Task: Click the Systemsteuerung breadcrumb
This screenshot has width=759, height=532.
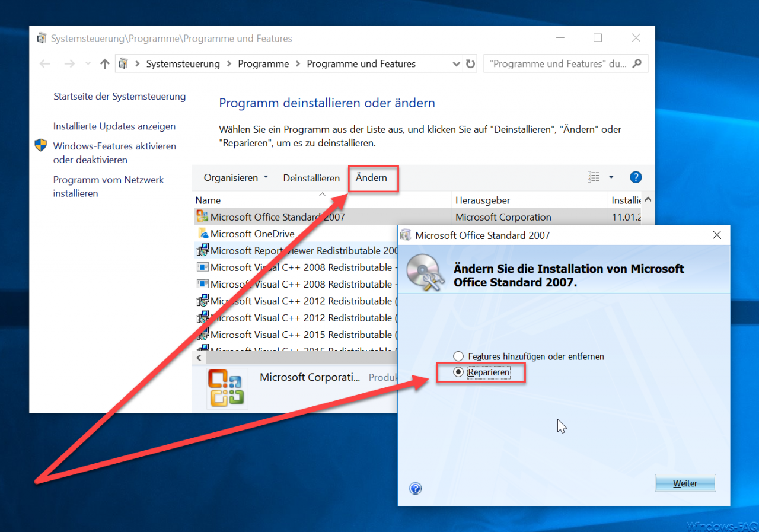Action: 183,63
